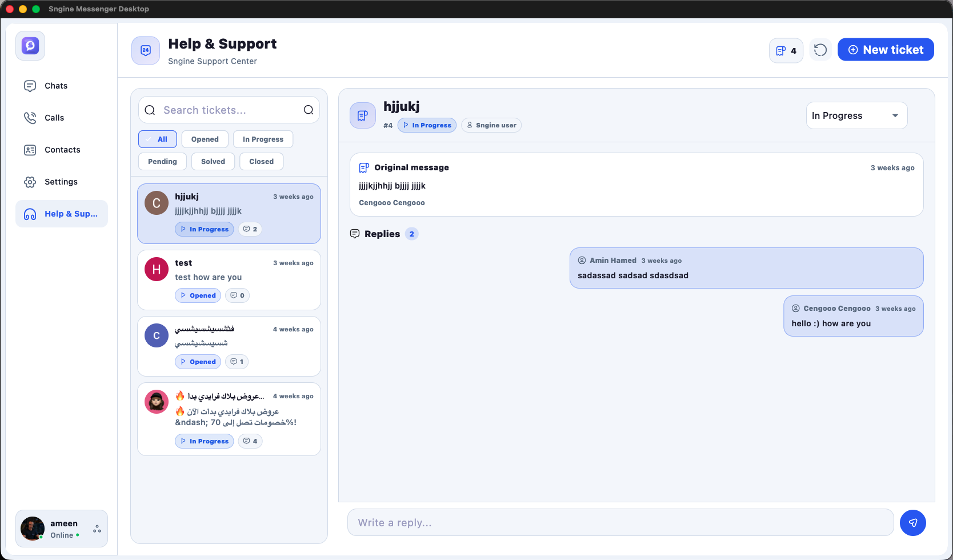The width and height of the screenshot is (953, 560).
Task: Open the Contacts section
Action: 61,150
